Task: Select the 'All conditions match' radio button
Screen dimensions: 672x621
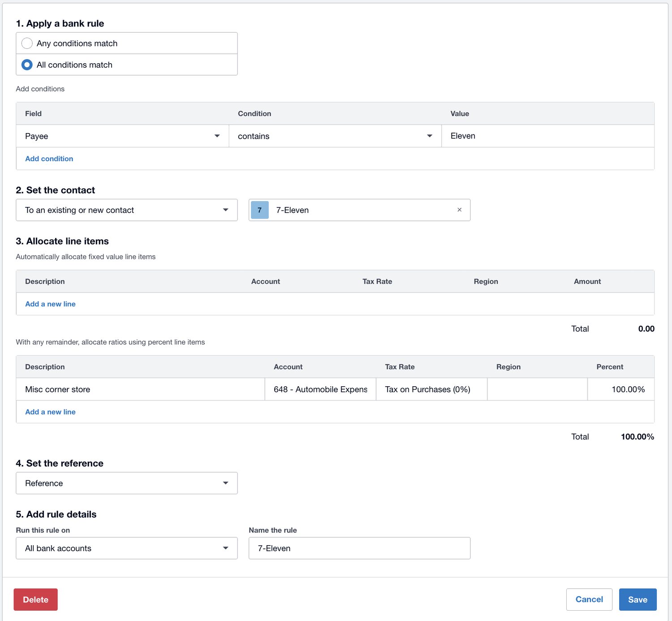Action: pyautogui.click(x=27, y=65)
